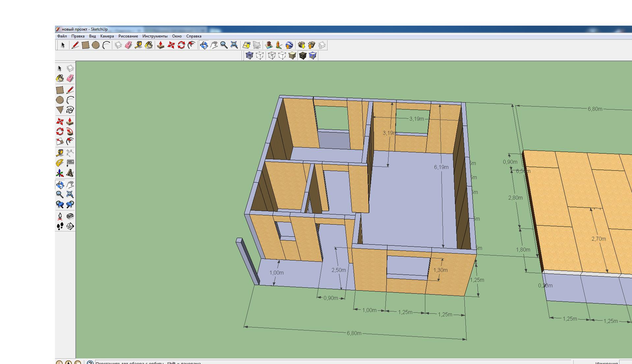The image size is (632, 364).
Task: Expand the Инструменты menu
Action: click(x=155, y=36)
